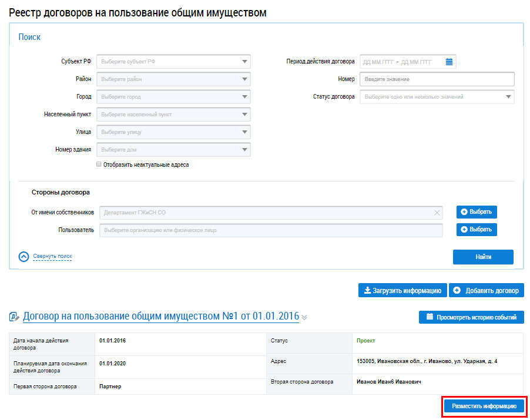Click the 'Партнер' first party value
The image size is (530, 420).
tap(110, 386)
